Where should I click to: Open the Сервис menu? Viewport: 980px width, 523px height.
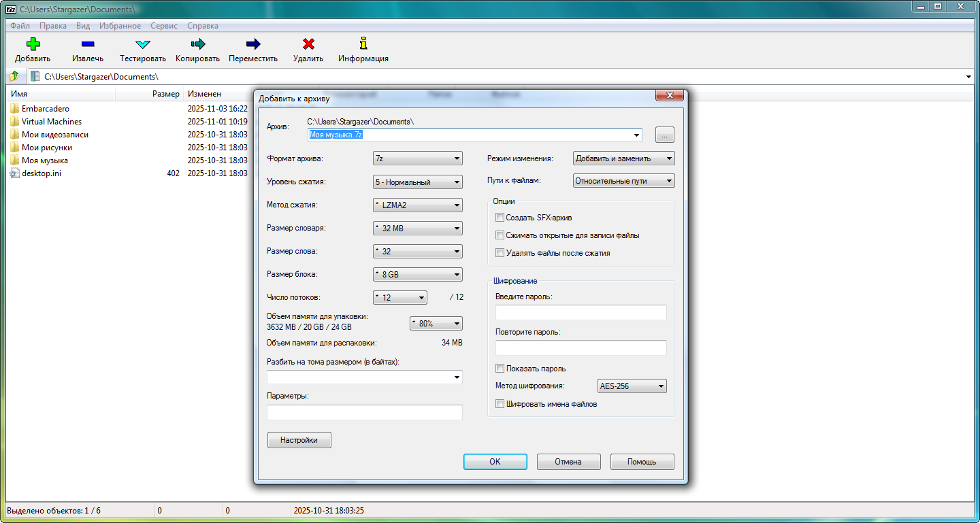click(x=164, y=26)
